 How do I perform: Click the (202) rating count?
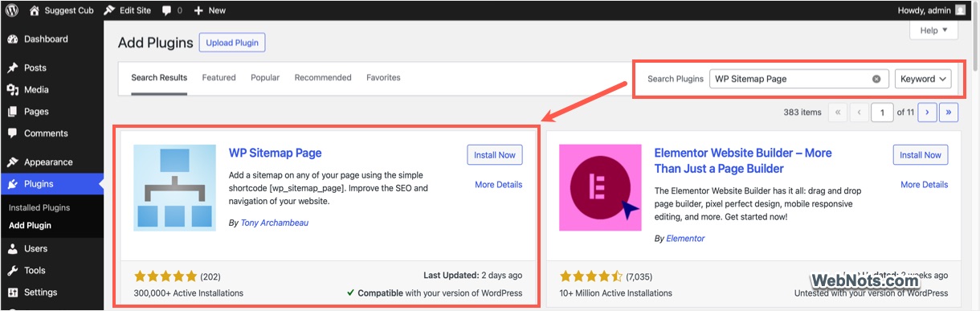point(210,276)
